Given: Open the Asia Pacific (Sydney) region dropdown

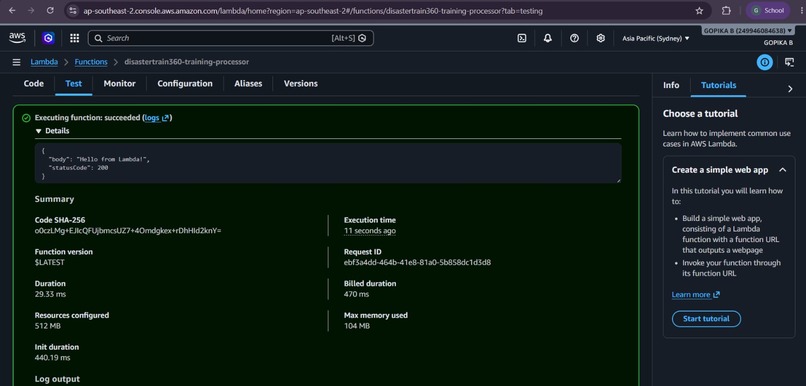Looking at the screenshot, I should [x=656, y=39].
